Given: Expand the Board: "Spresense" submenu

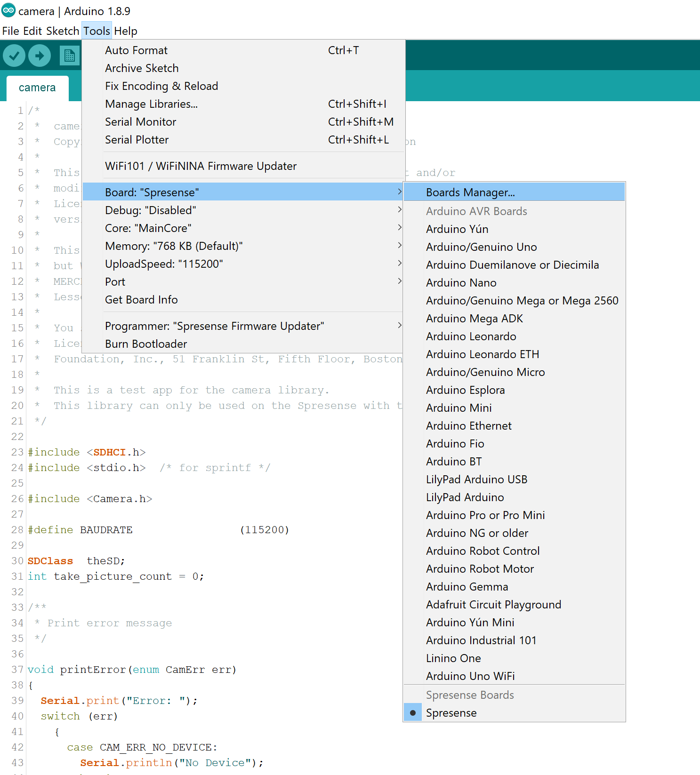Looking at the screenshot, I should tap(243, 192).
